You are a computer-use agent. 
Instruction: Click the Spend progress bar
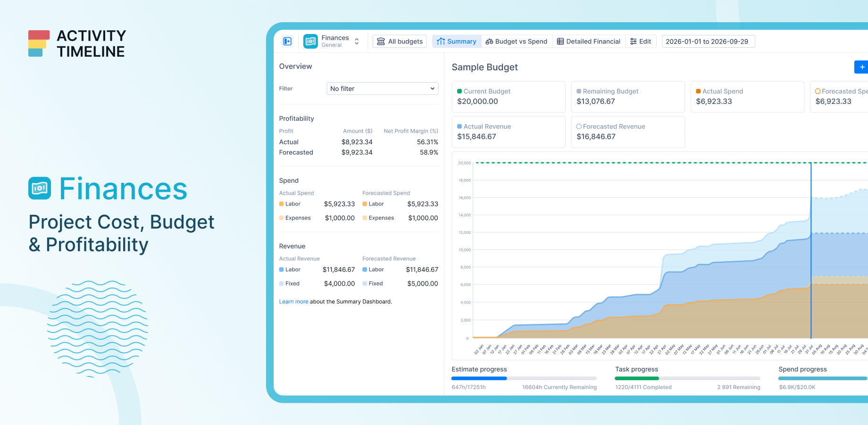pos(823,378)
